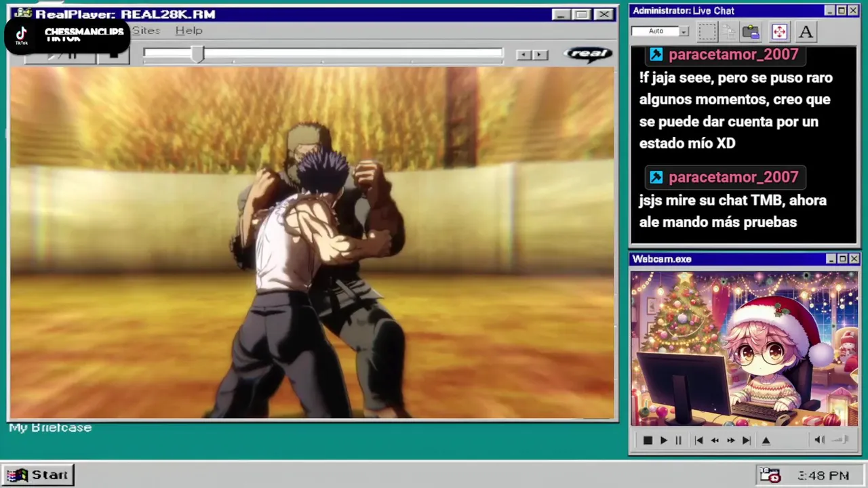
Task: Click moderator badge beside first paracetamor_2007
Action: click(656, 54)
